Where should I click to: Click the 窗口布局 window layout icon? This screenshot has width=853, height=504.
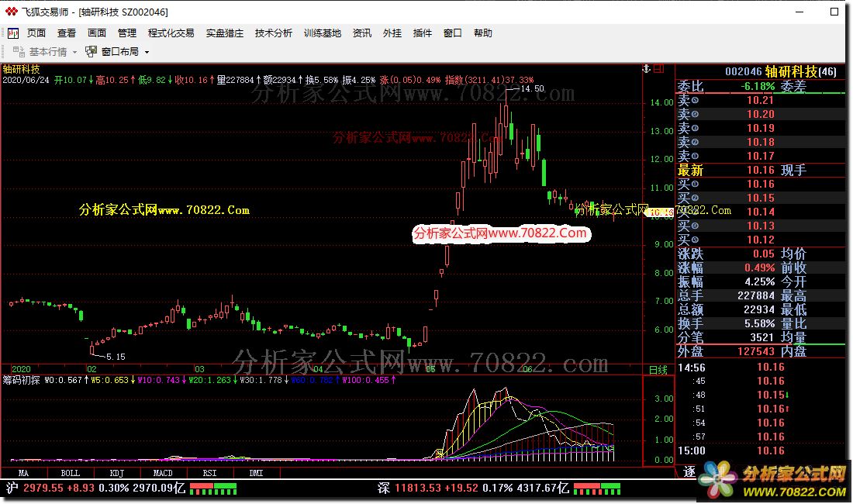pos(91,52)
